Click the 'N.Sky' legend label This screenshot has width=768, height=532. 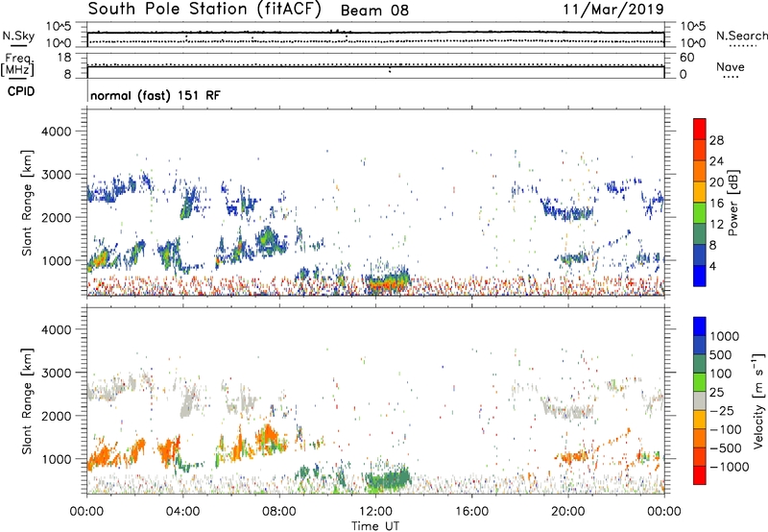[18, 36]
